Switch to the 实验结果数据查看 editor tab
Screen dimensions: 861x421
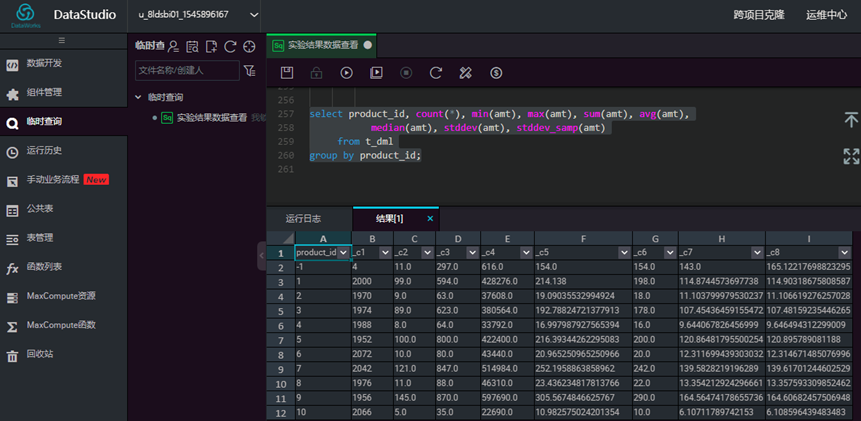322,46
